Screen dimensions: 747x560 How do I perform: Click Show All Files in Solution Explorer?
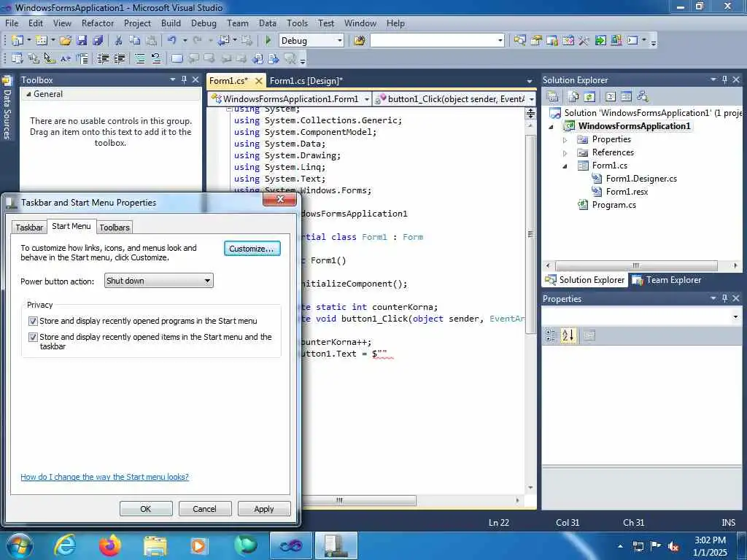[x=573, y=97]
